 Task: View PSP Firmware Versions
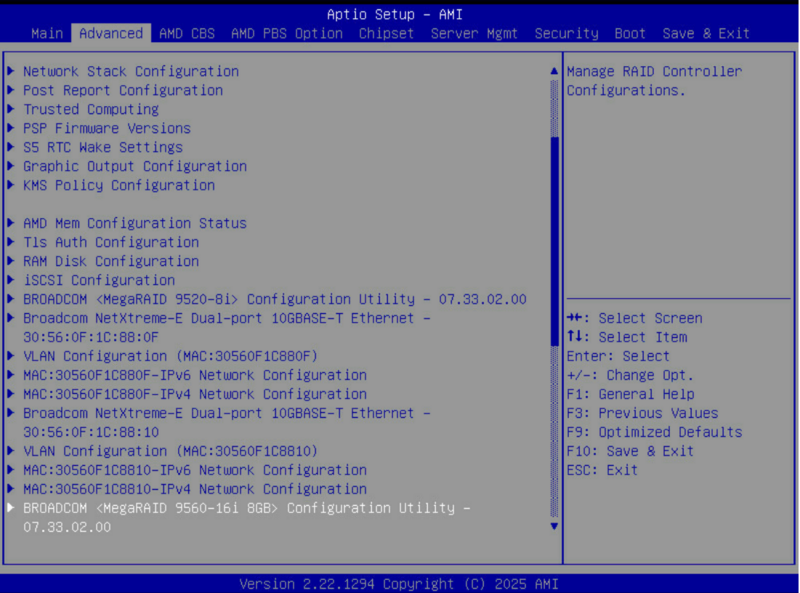[x=107, y=128]
